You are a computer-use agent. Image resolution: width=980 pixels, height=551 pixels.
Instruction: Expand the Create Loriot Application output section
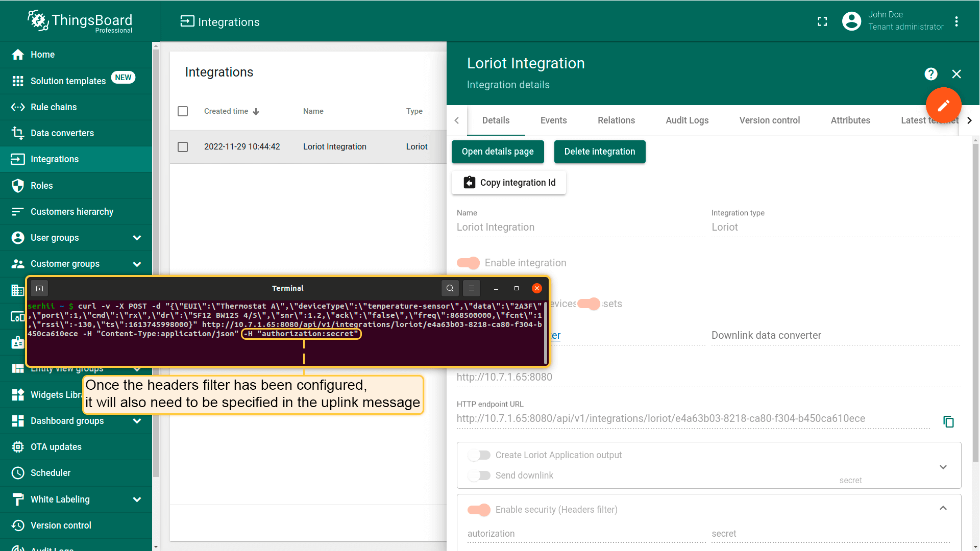pos(943,467)
